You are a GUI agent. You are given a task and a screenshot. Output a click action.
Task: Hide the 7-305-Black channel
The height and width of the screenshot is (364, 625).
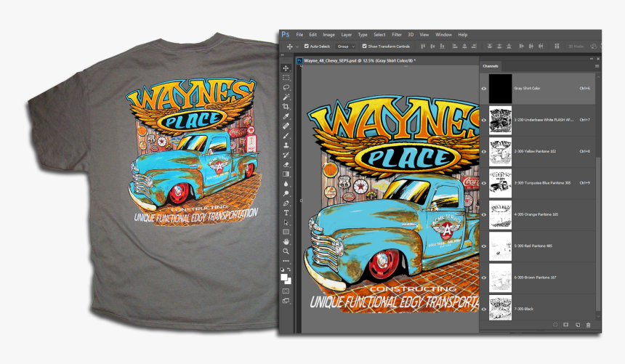[x=484, y=309]
